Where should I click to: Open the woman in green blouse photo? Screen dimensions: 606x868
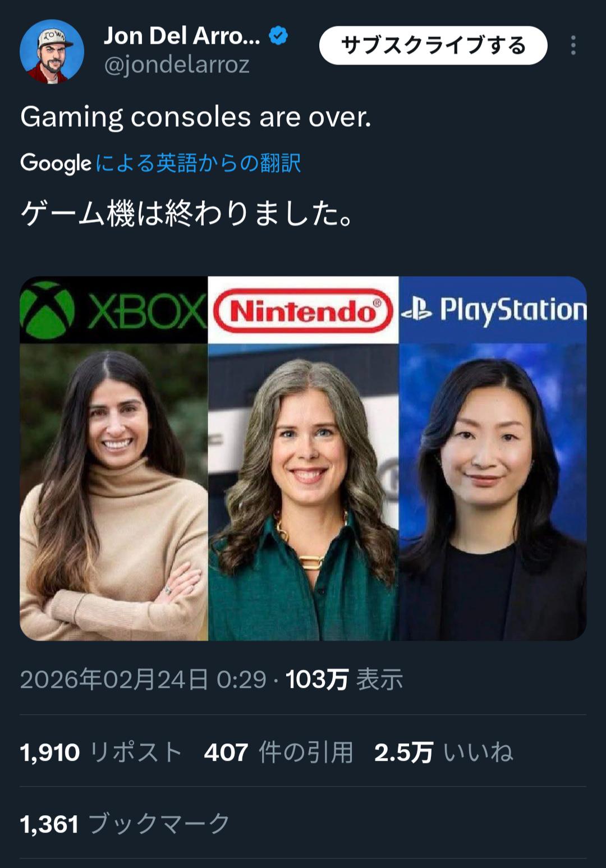[x=303, y=492]
